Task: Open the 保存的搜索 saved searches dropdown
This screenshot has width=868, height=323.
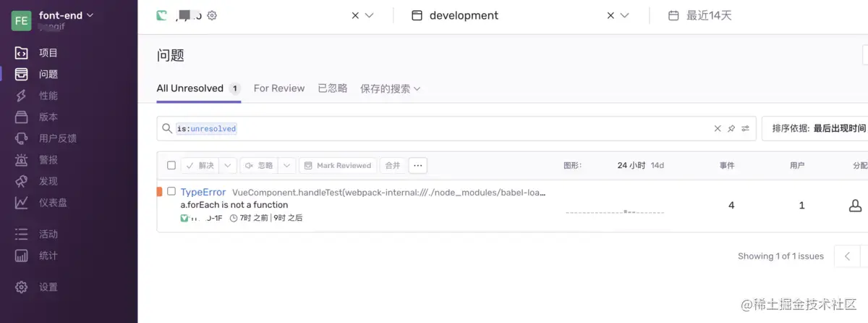Action: click(x=391, y=88)
